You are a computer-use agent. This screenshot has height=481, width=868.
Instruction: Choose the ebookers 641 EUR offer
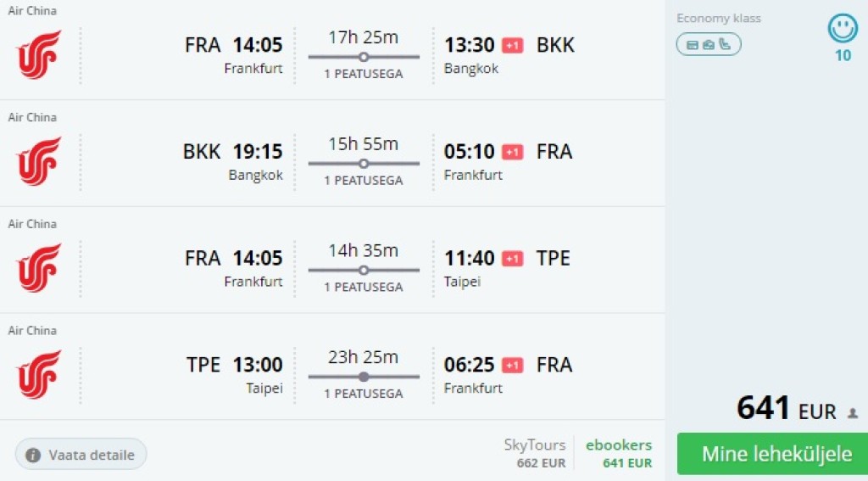coord(619,454)
